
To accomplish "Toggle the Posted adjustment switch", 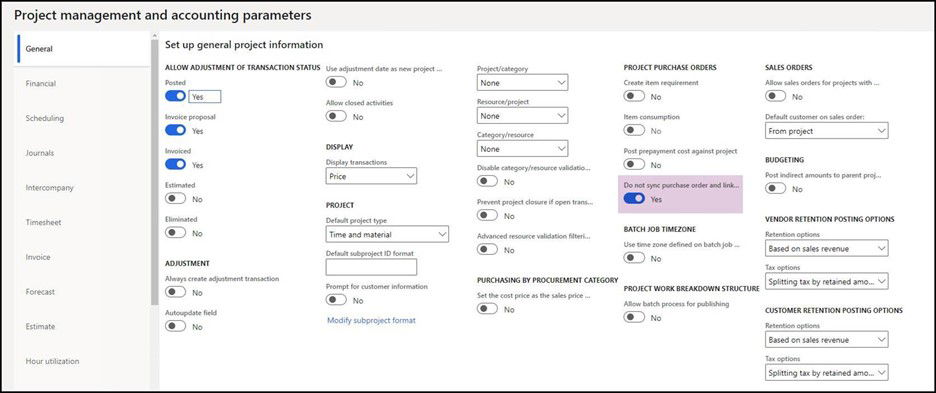I will (176, 96).
